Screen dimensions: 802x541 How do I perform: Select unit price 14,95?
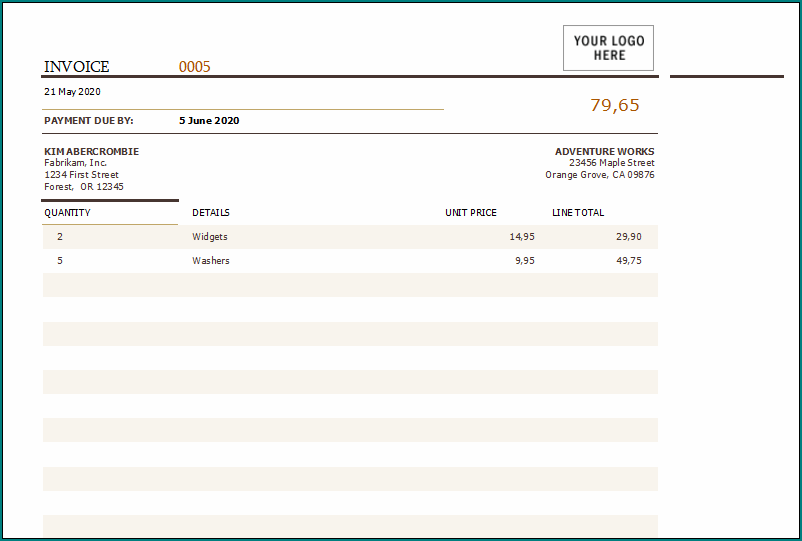(x=522, y=237)
